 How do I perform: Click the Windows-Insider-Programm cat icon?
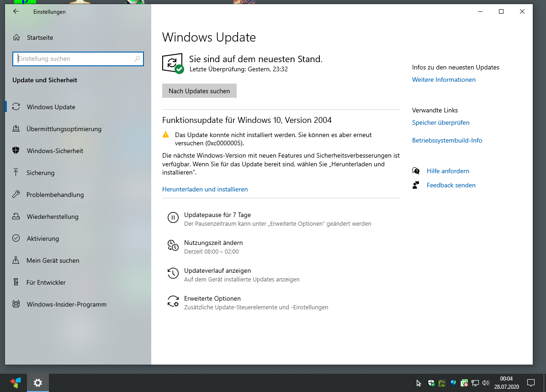coord(16,304)
